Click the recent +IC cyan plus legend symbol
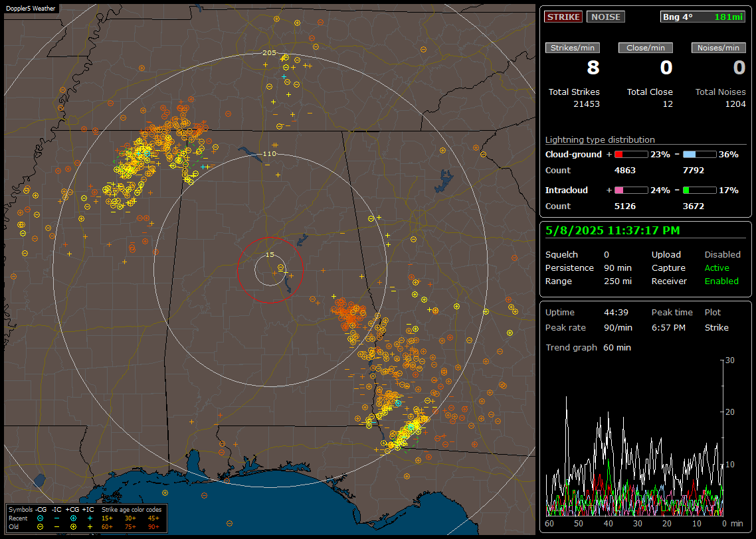The height and width of the screenshot is (539, 756). (90, 518)
